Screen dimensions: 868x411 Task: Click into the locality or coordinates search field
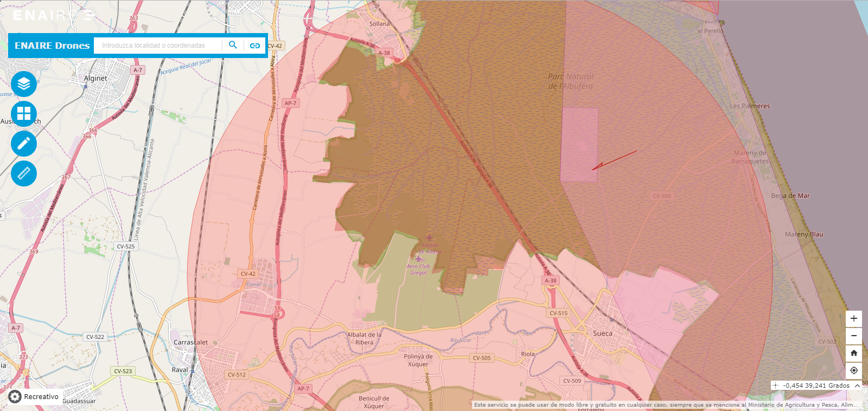(x=157, y=46)
